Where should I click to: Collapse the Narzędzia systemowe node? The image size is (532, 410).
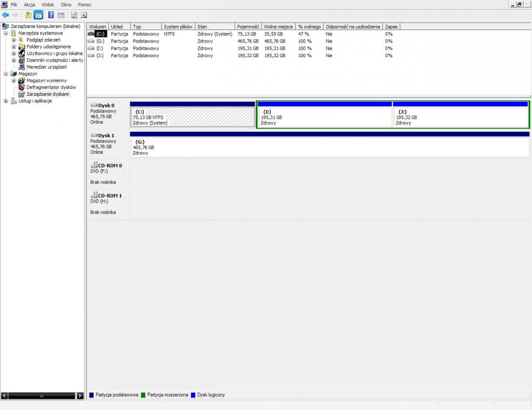click(6, 33)
